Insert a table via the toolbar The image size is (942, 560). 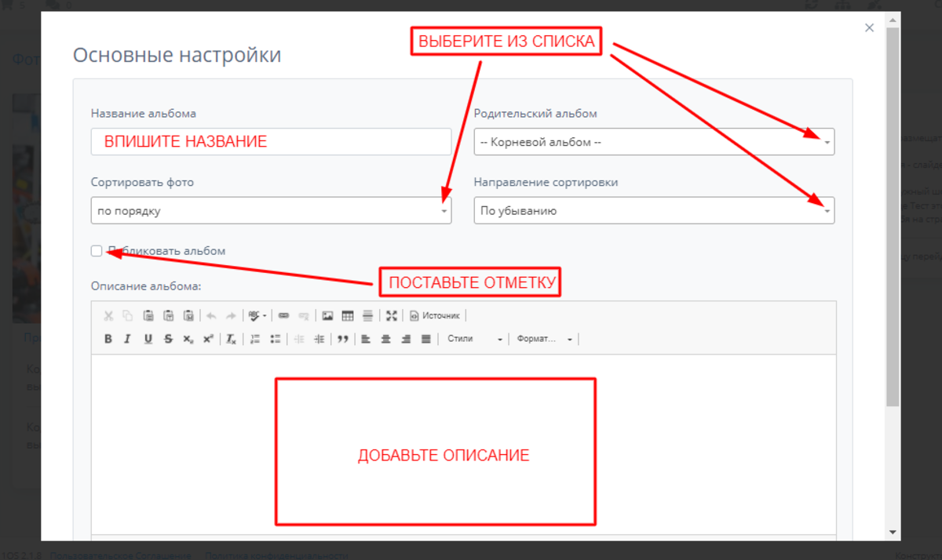(348, 315)
